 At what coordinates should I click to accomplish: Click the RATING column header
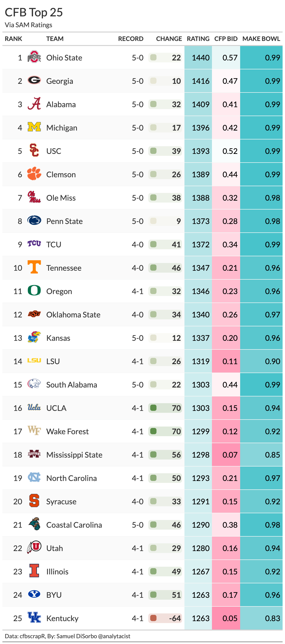click(x=198, y=39)
